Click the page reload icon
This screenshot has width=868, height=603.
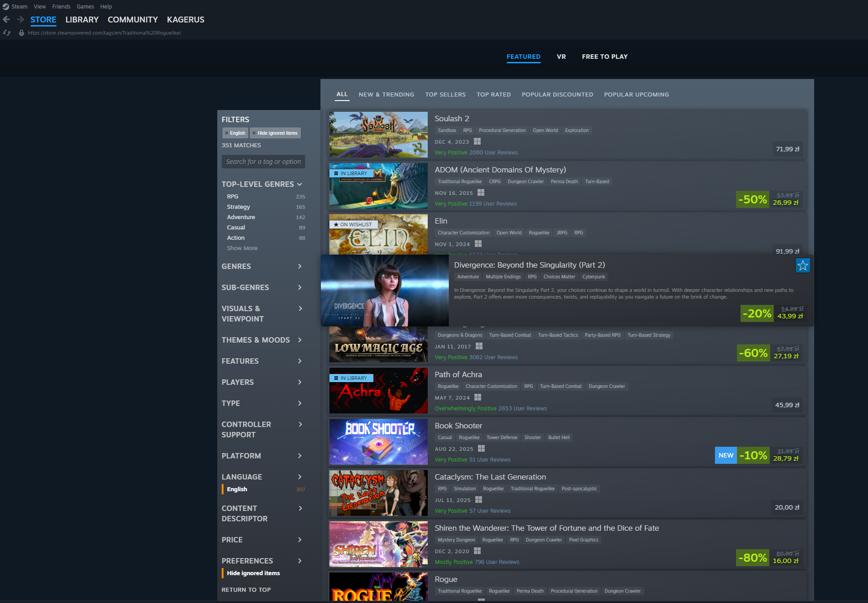(x=7, y=33)
